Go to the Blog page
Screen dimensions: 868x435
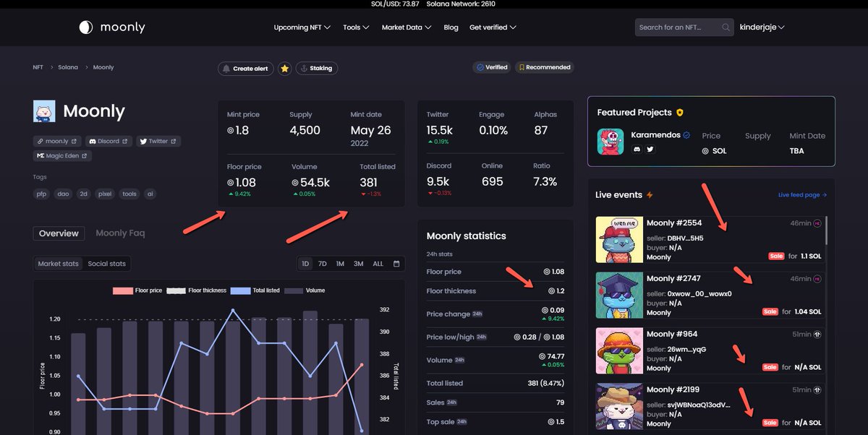(451, 27)
